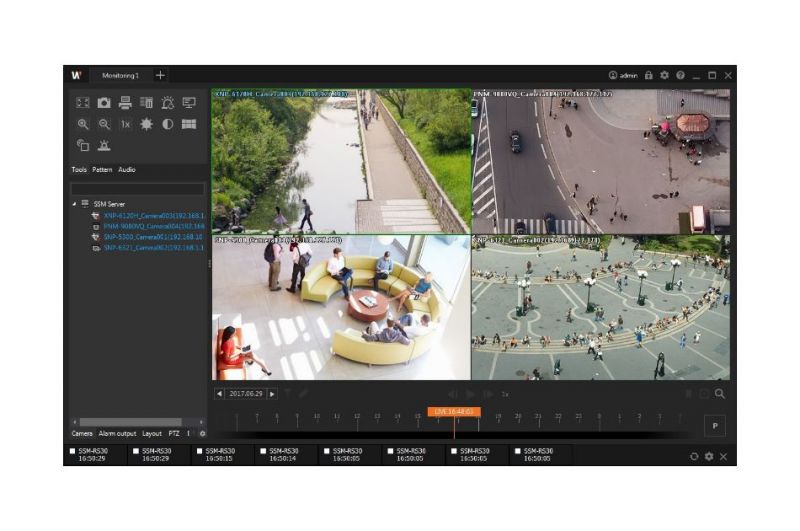
Task: Select the zoom out magnifier tool
Action: (104, 124)
